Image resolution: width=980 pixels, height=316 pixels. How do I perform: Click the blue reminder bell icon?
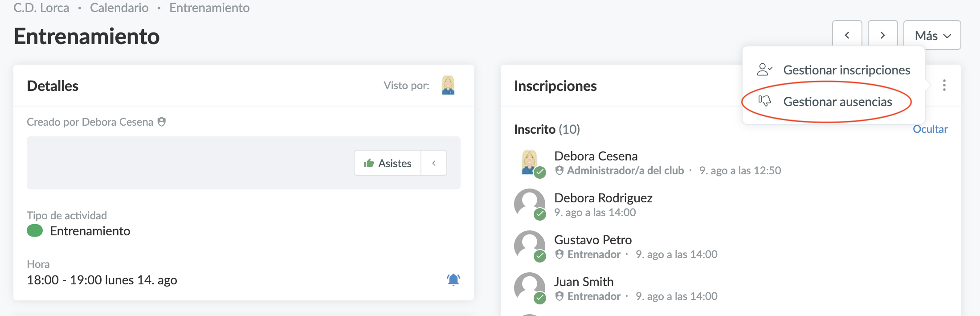point(453,279)
